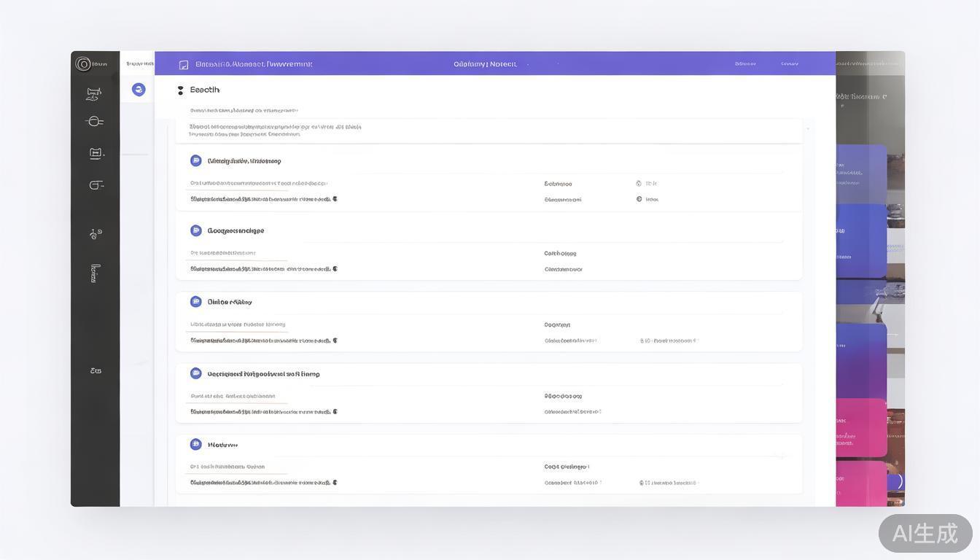Click the first small menu link at header right
The height and width of the screenshot is (560, 980).
(x=745, y=64)
